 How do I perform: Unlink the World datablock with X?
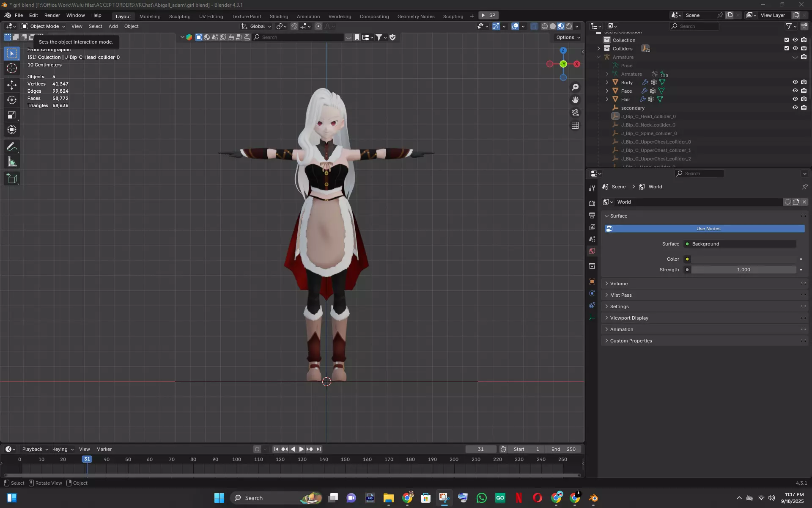click(804, 202)
